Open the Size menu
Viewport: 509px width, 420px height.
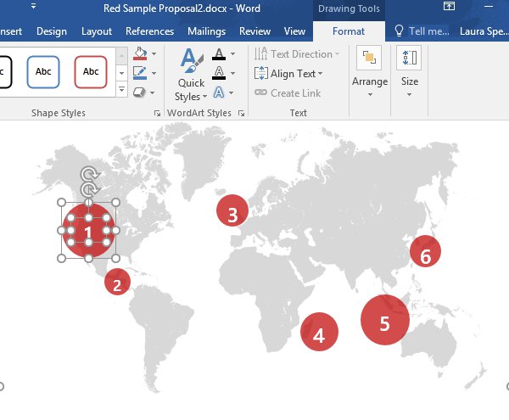[410, 72]
